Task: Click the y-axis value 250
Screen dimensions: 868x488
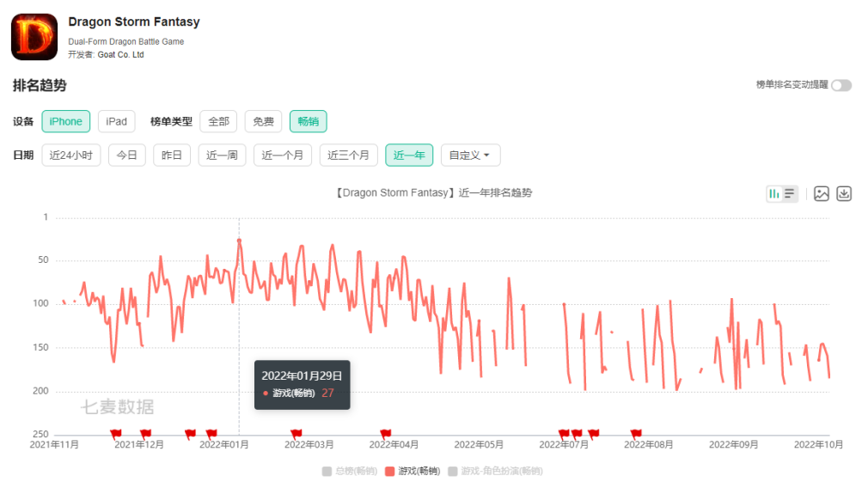Action: click(x=41, y=435)
